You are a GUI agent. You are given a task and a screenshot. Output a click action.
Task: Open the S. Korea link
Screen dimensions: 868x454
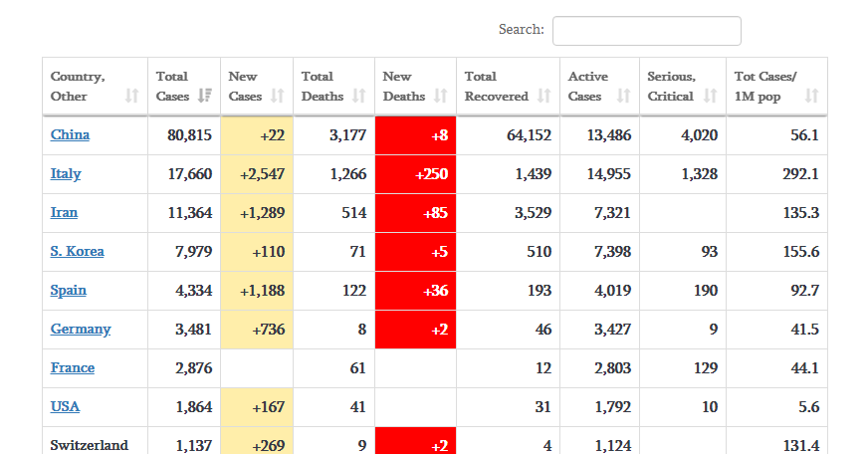point(77,252)
